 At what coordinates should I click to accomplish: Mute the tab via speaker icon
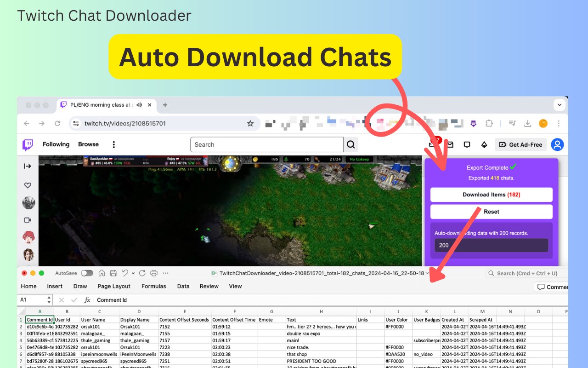(139, 105)
